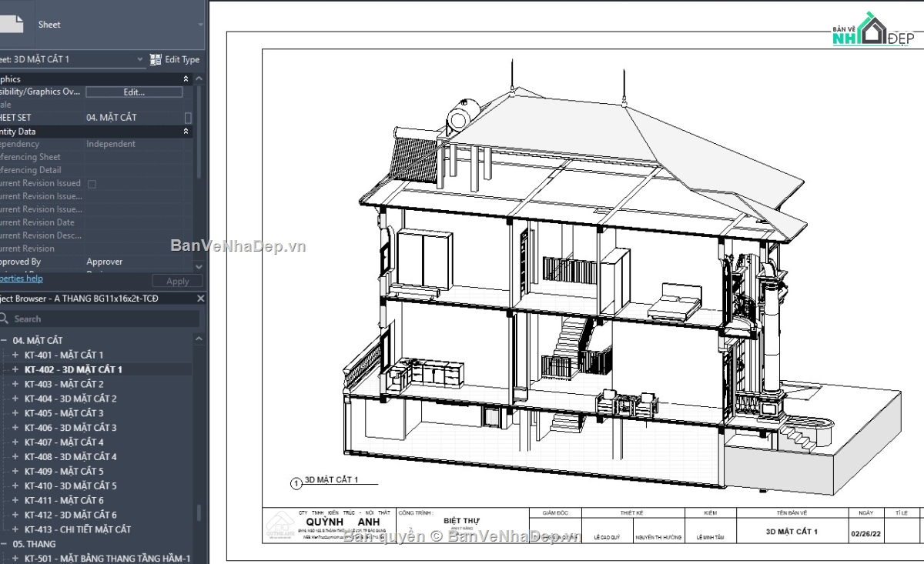Open the type selector dropdown showing 3D MẶT CẮT 1
Viewport: 924px width, 564px height.
click(140, 59)
